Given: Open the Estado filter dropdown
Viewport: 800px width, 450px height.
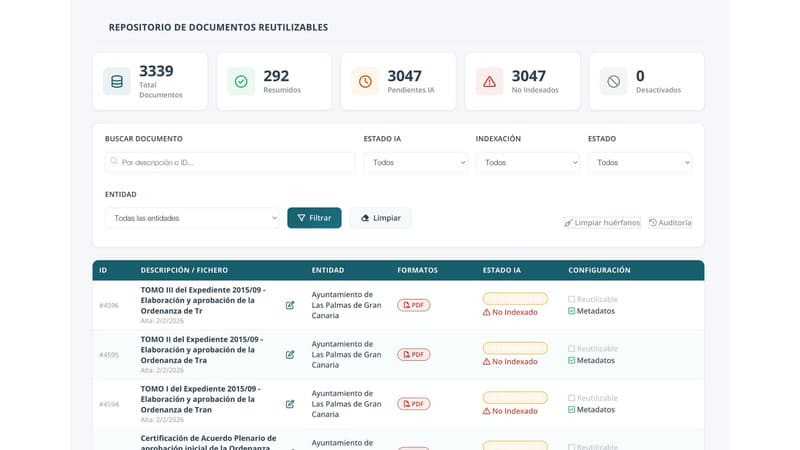Looking at the screenshot, I should pos(640,162).
